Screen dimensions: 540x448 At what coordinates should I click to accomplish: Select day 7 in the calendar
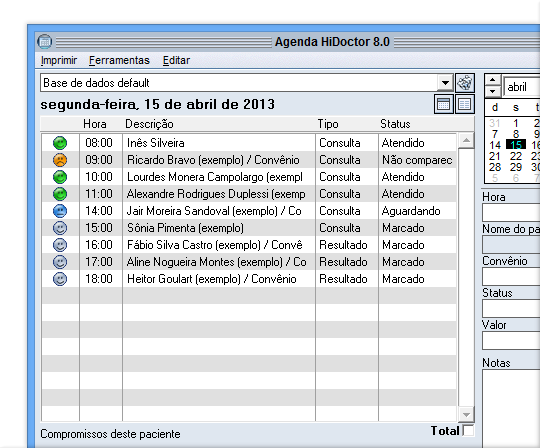coord(495,134)
